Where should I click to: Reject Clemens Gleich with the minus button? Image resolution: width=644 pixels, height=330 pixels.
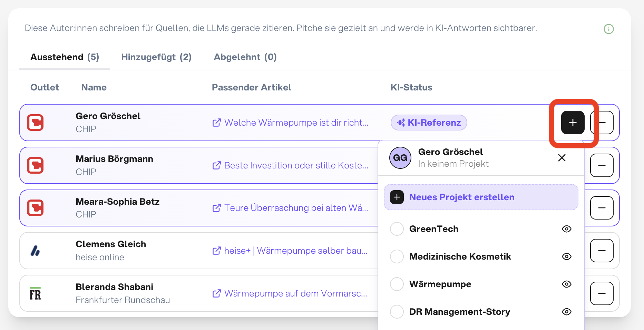(602, 251)
